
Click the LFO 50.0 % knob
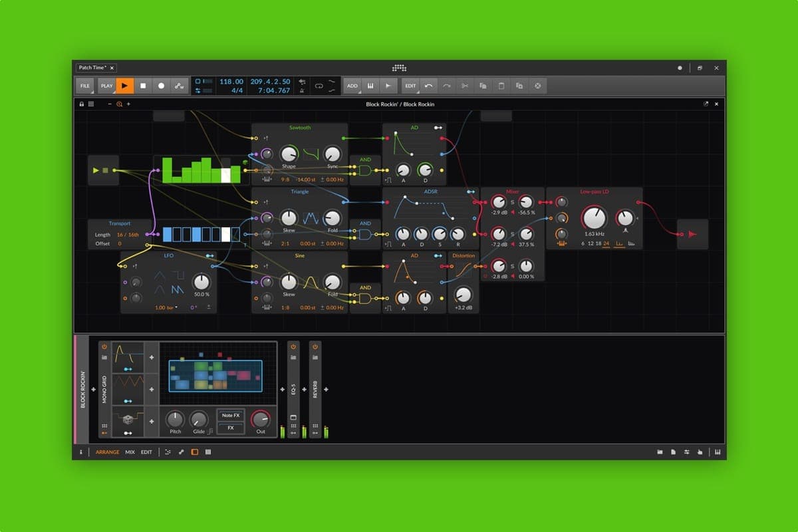click(201, 282)
